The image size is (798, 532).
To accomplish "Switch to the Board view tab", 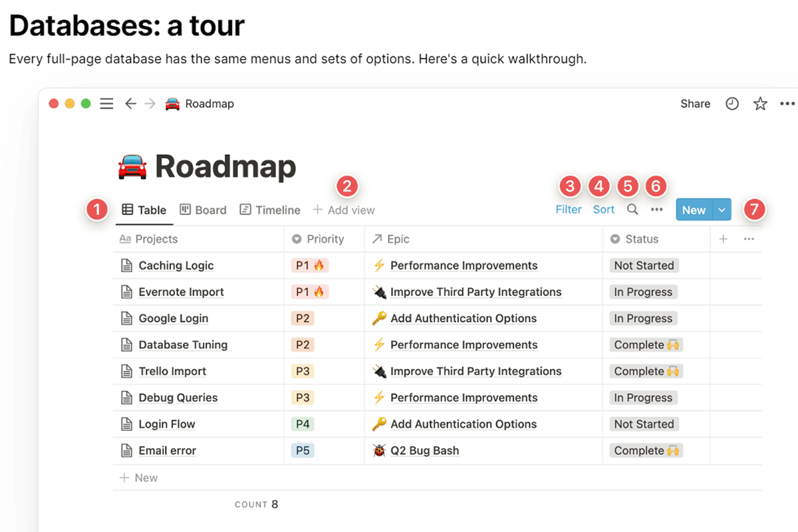I will coord(203,210).
